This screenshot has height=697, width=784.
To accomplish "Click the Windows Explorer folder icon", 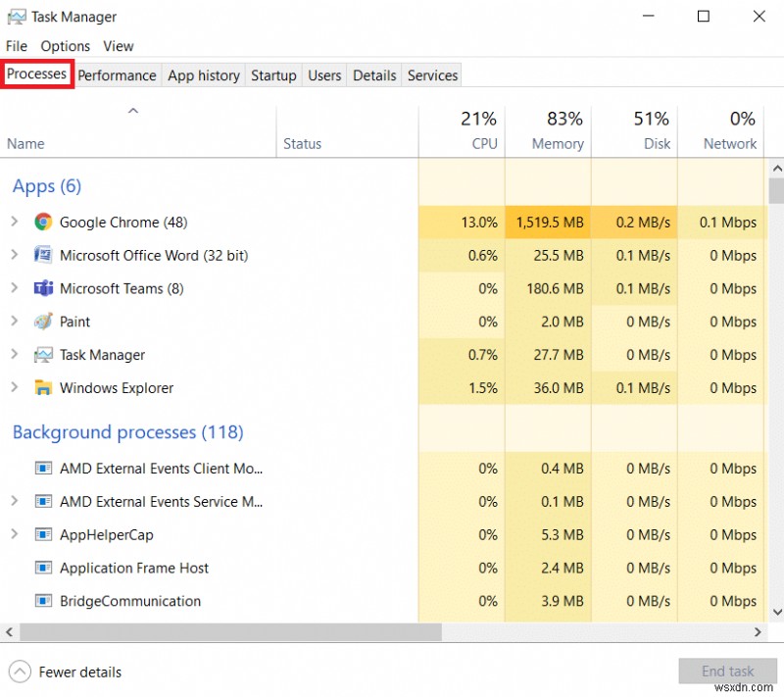I will coord(43,388).
